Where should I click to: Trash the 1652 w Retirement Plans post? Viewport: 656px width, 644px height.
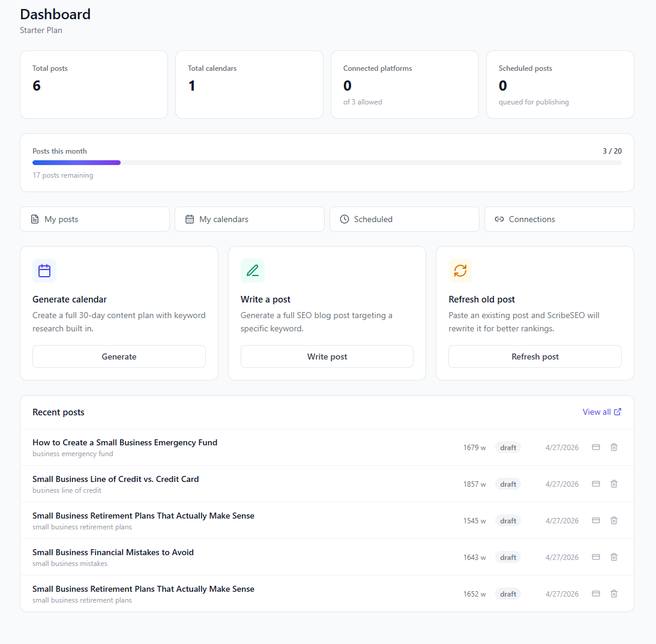coord(614,594)
